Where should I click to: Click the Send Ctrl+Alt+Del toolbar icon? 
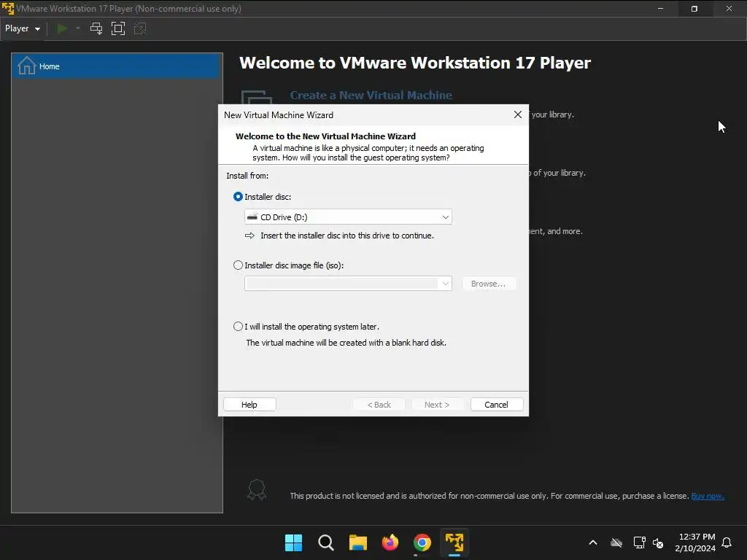[x=96, y=28]
